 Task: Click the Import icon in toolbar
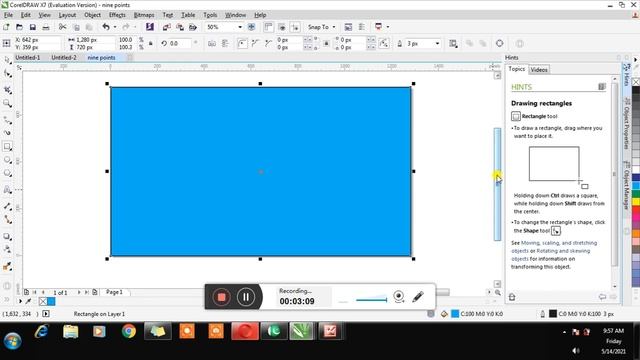pyautogui.click(x=167, y=27)
